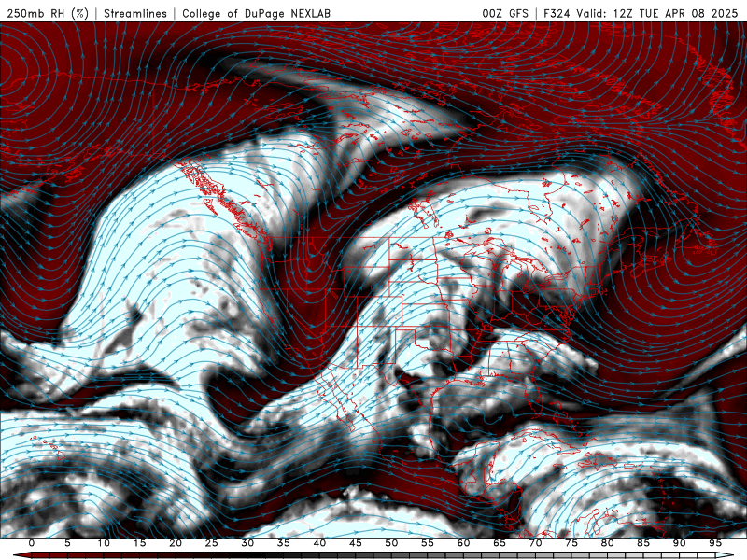Click "College of DuPage NEXLAB" header text
Image resolution: width=747 pixels, height=560 pixels.
click(x=256, y=13)
